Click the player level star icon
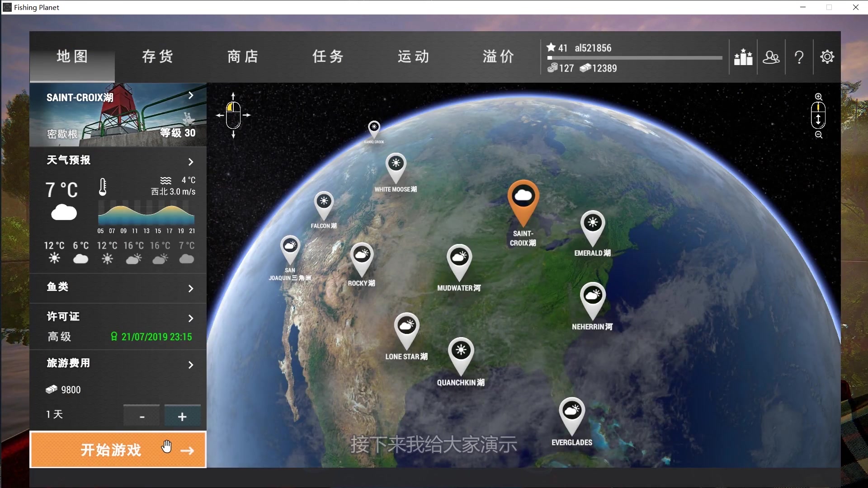 point(551,47)
